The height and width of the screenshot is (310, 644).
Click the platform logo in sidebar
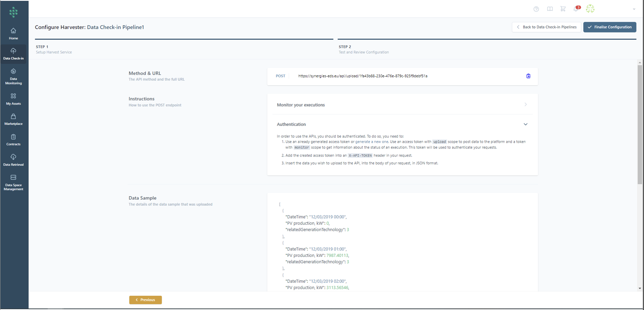(x=13, y=12)
